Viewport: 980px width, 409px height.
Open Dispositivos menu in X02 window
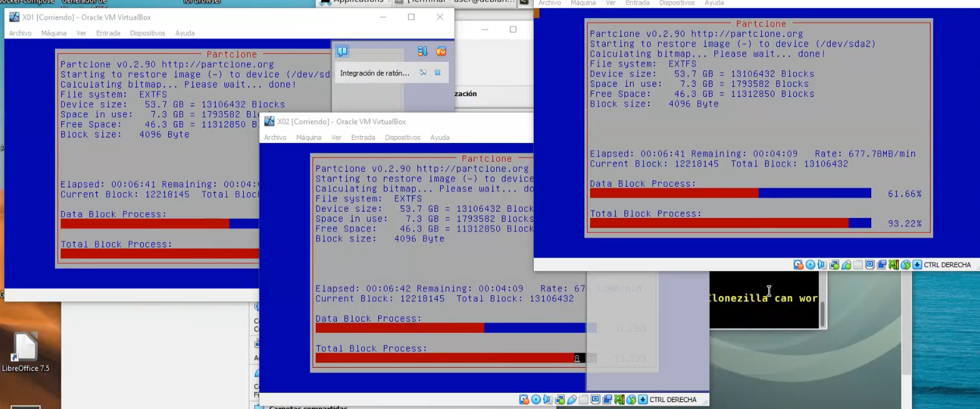pyautogui.click(x=402, y=137)
